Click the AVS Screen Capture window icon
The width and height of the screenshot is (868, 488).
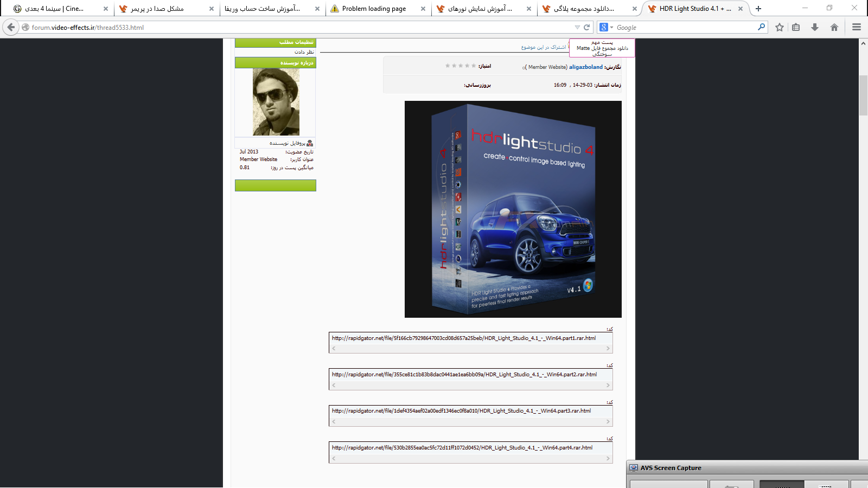tap(634, 468)
